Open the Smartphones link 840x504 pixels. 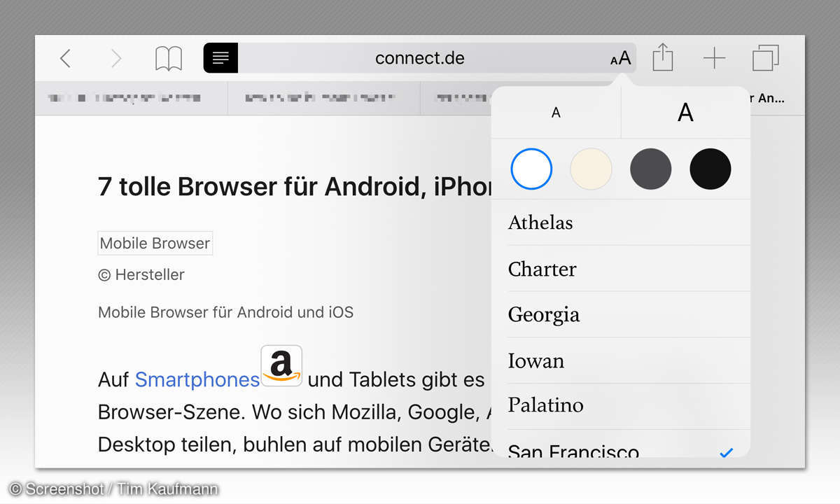coord(197,379)
